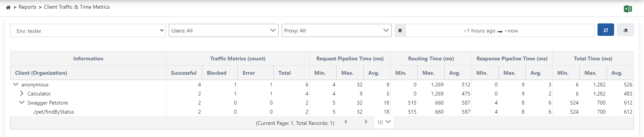644x137 pixels.
Task: Expand the Calculator row
Action: pyautogui.click(x=22, y=94)
